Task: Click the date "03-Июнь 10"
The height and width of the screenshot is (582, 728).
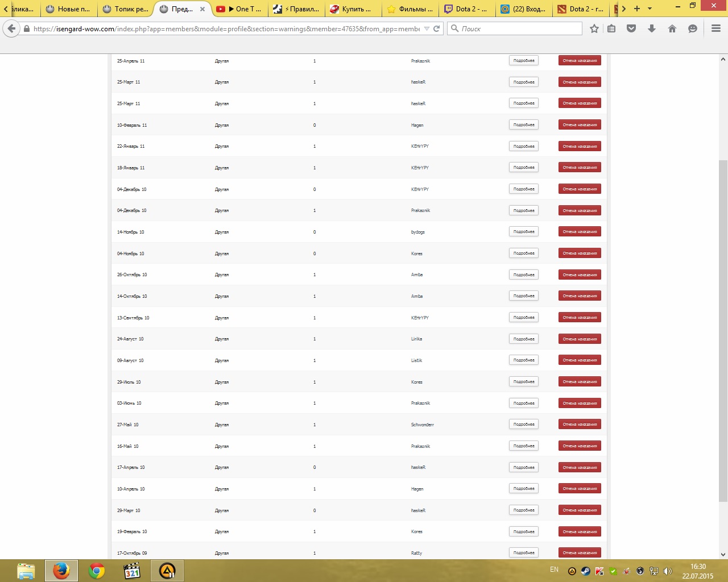Action: coord(129,403)
